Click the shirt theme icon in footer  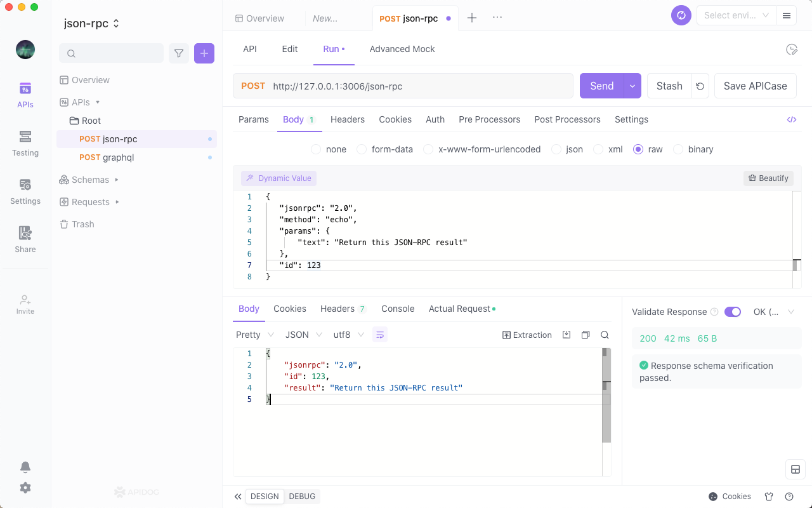[x=769, y=497]
